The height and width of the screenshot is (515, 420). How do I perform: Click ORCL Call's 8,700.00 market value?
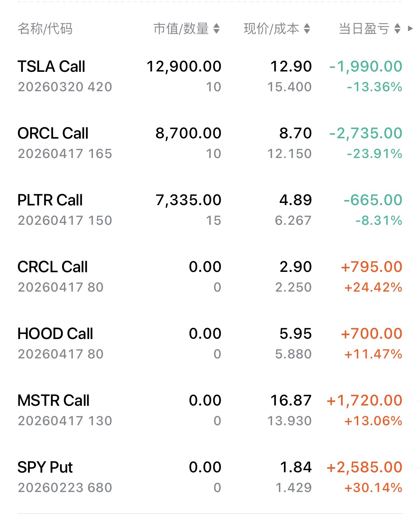pyautogui.click(x=188, y=134)
